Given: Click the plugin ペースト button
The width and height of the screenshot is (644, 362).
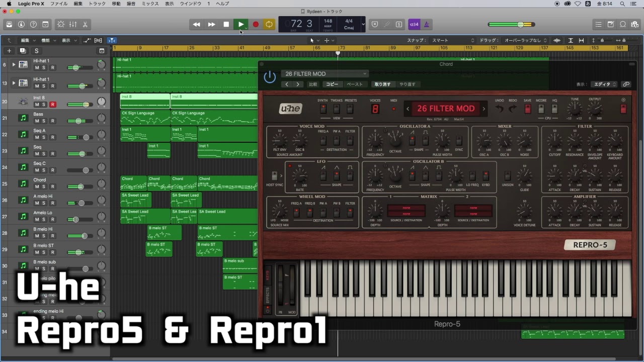Looking at the screenshot, I should coord(355,84).
